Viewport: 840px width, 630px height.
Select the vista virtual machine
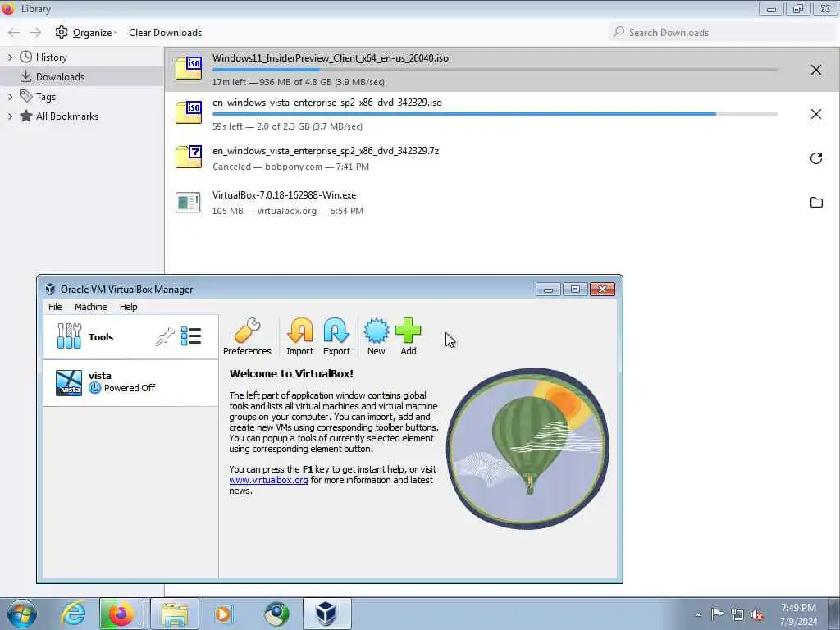click(x=130, y=382)
